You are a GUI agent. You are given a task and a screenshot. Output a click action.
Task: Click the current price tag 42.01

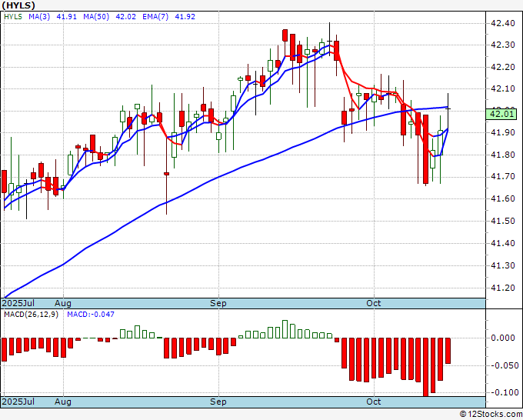tap(501, 114)
